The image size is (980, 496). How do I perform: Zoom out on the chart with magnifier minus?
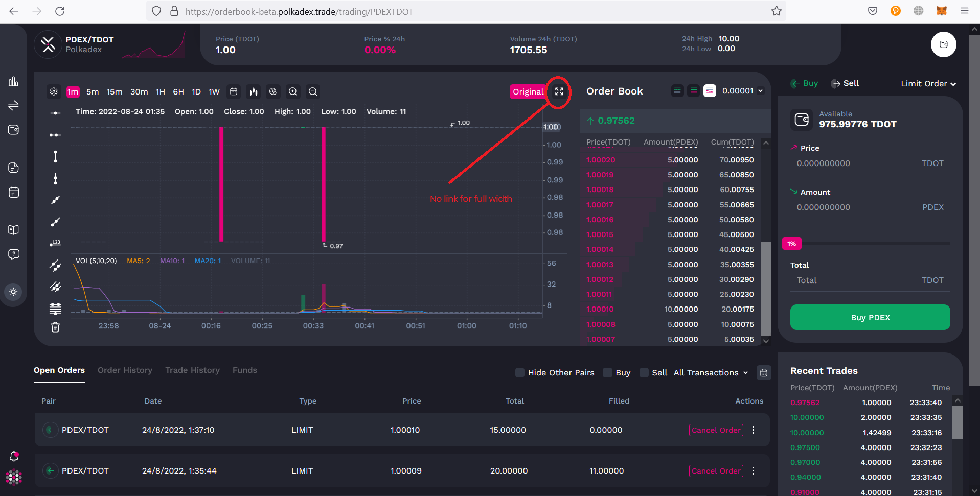(312, 91)
